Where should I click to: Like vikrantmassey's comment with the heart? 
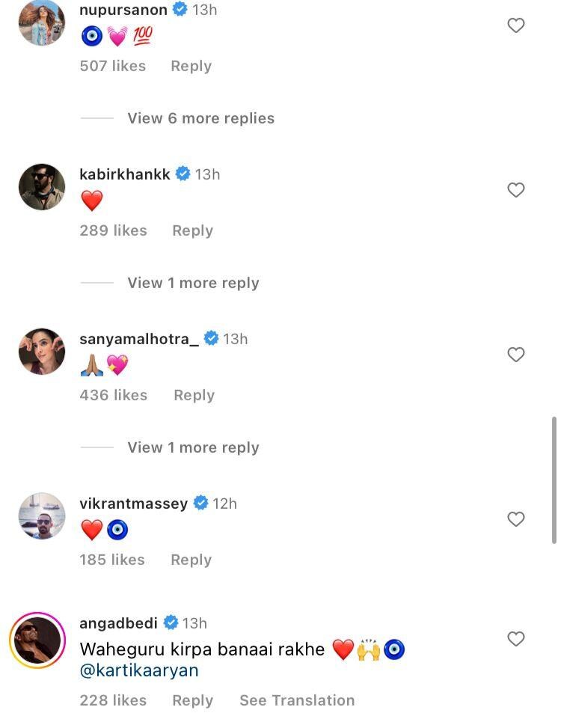516,519
